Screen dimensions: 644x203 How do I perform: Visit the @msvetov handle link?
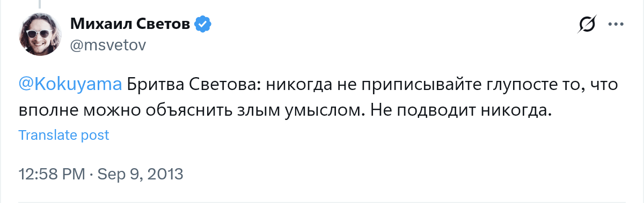107,45
